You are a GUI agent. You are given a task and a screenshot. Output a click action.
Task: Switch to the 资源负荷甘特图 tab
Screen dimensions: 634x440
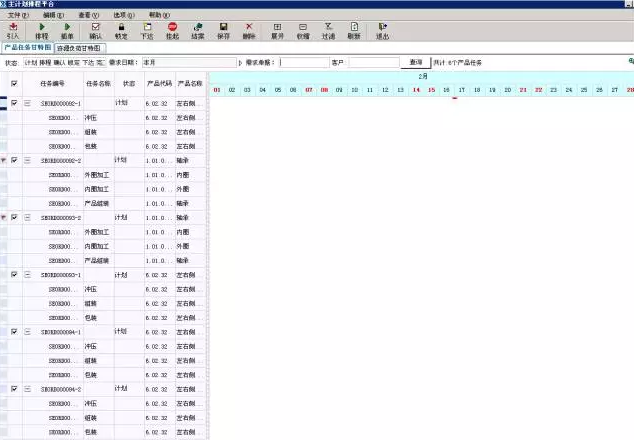(x=79, y=48)
